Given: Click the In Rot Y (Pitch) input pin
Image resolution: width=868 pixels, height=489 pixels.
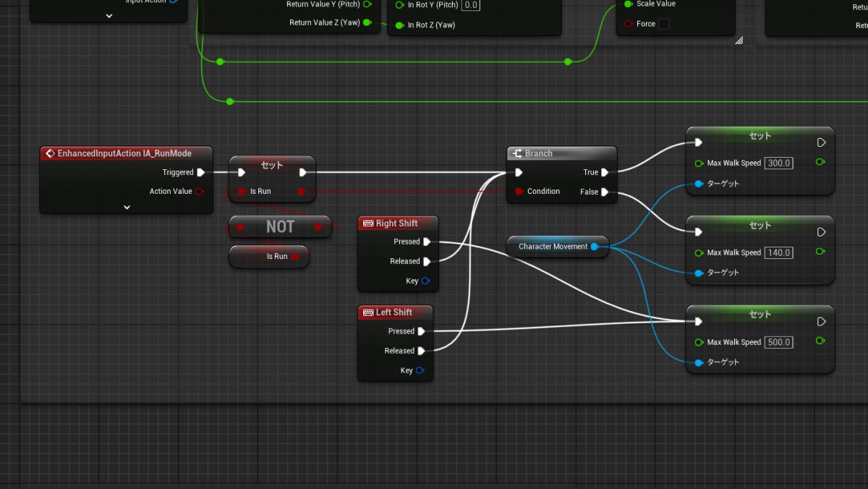Looking at the screenshot, I should coord(399,5).
